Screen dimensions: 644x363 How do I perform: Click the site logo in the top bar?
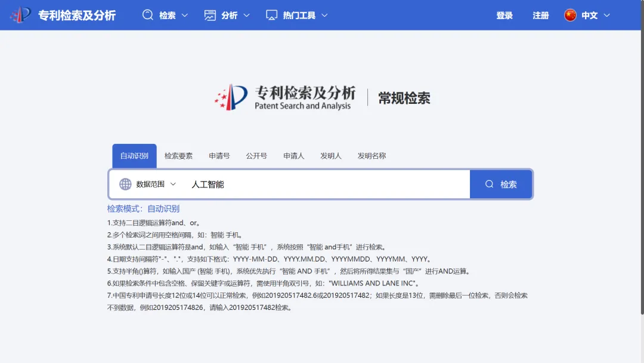click(x=20, y=15)
